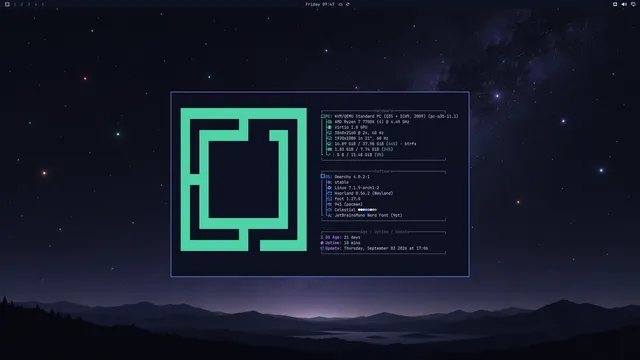Viewport: 640px width, 360px height.
Task: Click the square tray icon left of volume
Action: pyautogui.click(x=615, y=4)
